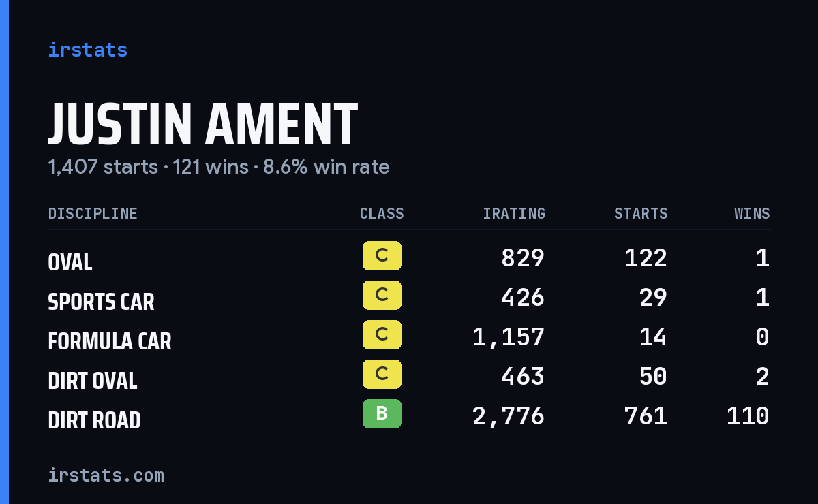The image size is (818, 504).
Task: Click the Formula Car class C badge
Action: click(382, 335)
